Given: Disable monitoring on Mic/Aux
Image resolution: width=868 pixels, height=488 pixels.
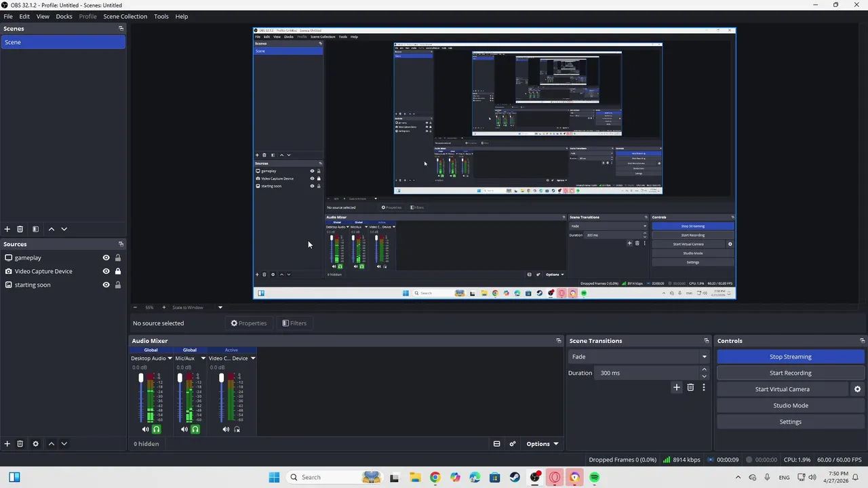Looking at the screenshot, I should point(195,429).
